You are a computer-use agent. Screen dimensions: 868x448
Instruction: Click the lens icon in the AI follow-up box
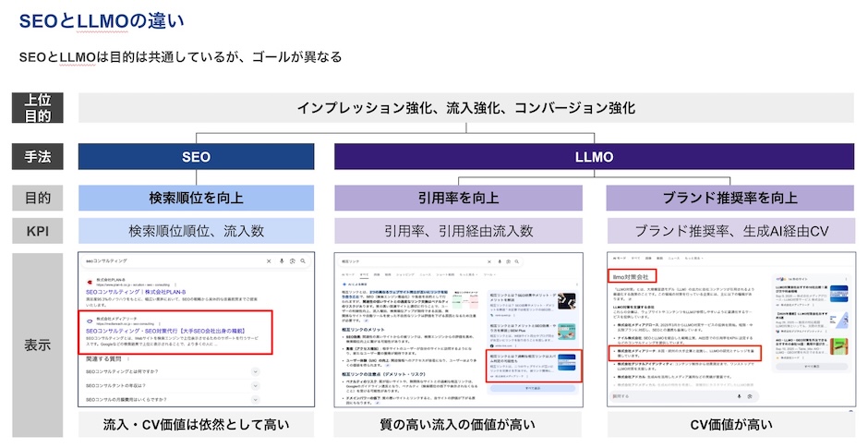point(750,396)
